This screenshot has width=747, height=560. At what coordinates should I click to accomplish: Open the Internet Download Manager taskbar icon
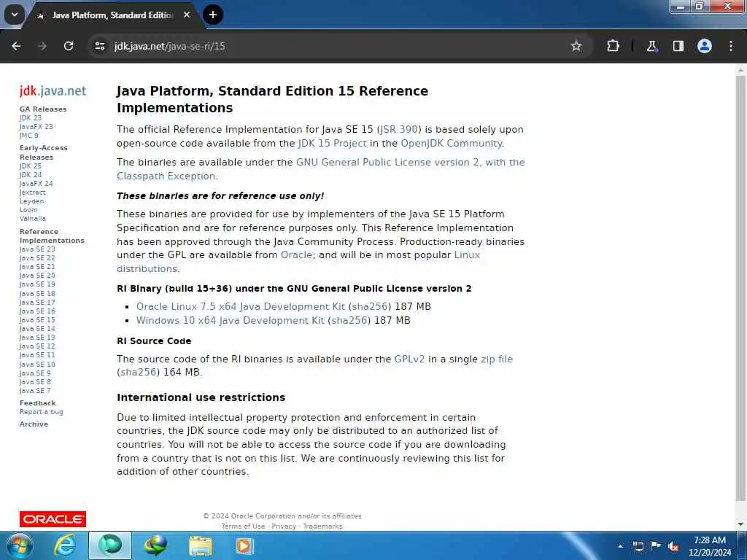(x=155, y=545)
